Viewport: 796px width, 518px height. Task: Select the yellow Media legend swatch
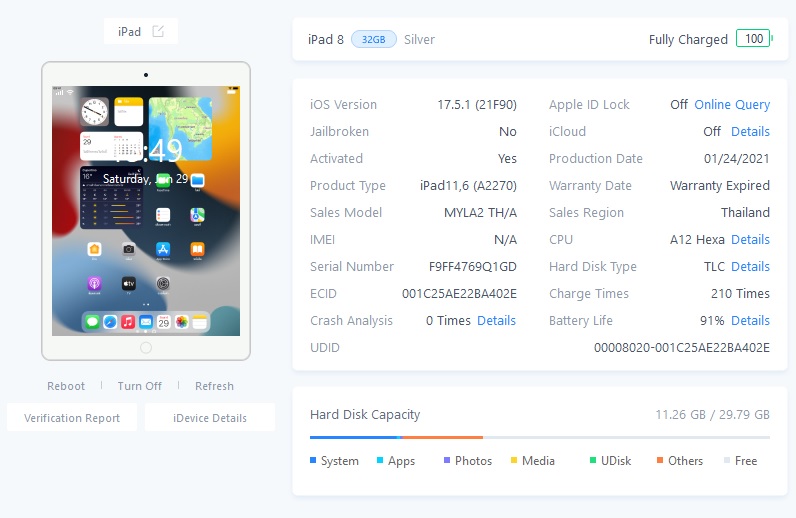coord(514,460)
